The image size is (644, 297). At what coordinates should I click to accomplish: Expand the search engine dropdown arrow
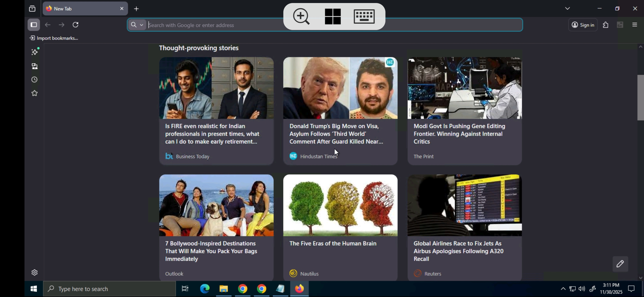click(141, 25)
